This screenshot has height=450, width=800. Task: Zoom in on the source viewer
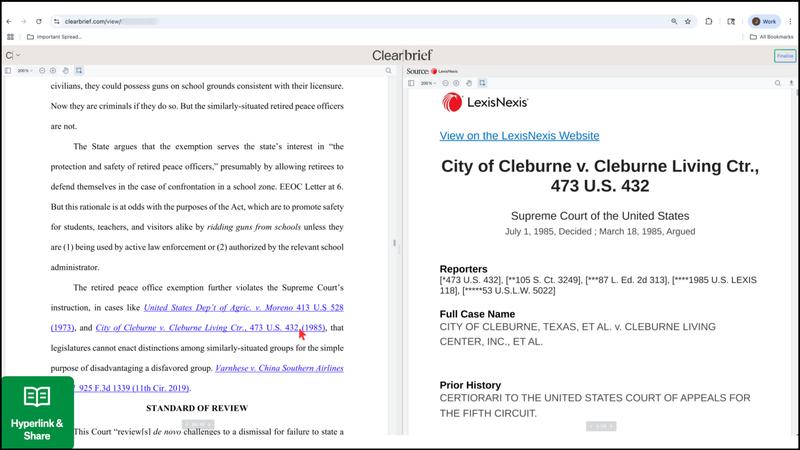coord(456,83)
